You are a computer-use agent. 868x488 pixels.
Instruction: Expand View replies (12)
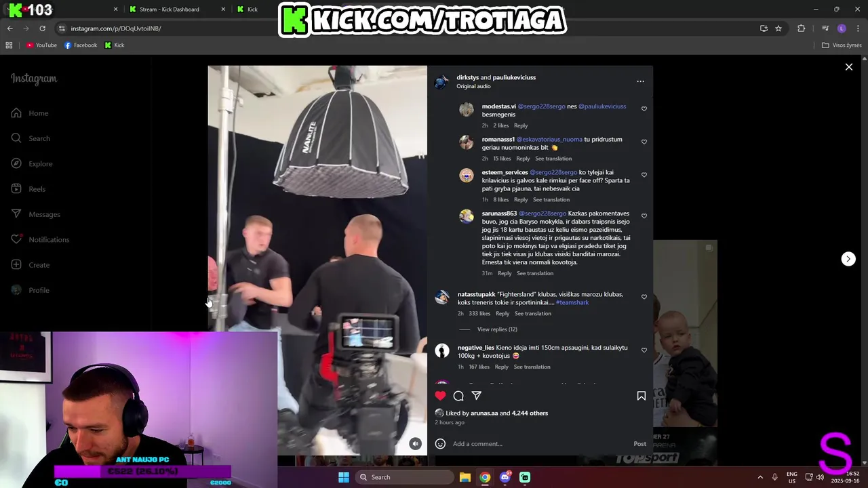pyautogui.click(x=497, y=329)
